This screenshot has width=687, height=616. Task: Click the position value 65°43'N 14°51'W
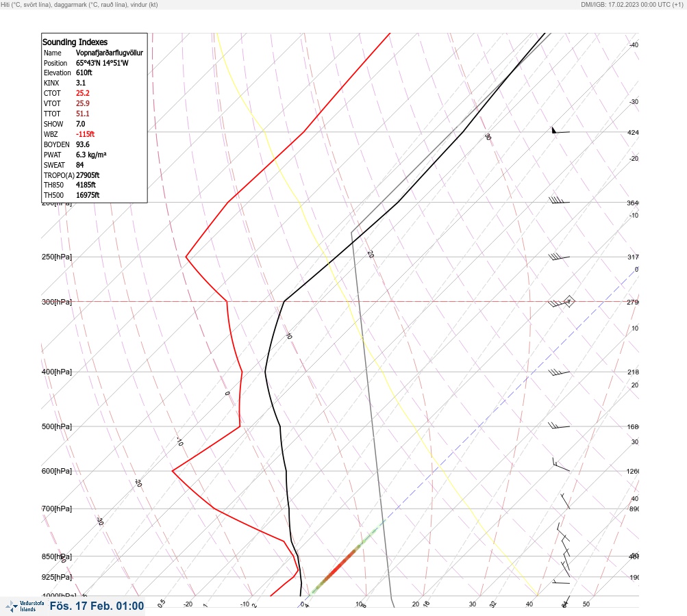pos(102,63)
